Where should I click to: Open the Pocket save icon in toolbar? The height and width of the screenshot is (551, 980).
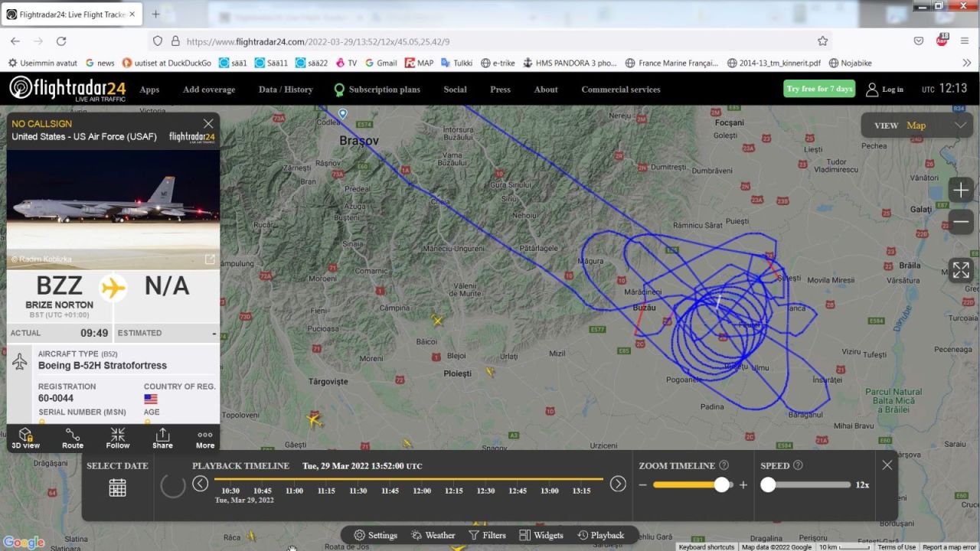click(919, 41)
